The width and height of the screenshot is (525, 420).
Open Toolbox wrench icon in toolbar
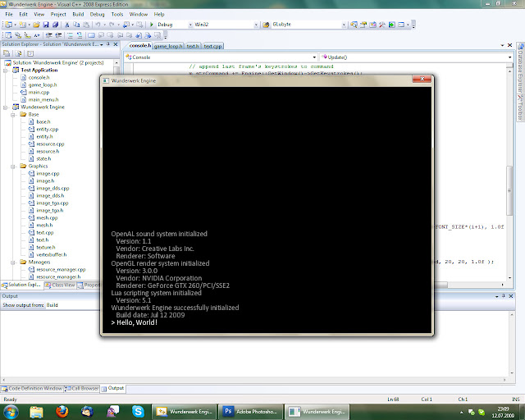pos(382,25)
